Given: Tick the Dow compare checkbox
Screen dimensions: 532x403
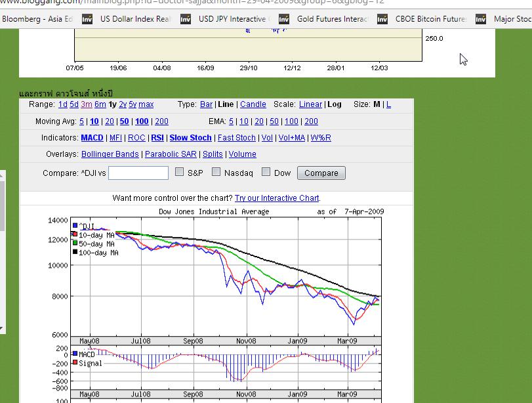Looking at the screenshot, I should pyautogui.click(x=266, y=172).
